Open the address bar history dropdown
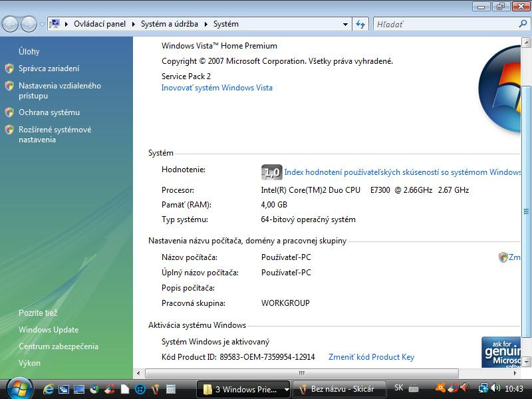The height and width of the screenshot is (399, 532). (x=344, y=24)
